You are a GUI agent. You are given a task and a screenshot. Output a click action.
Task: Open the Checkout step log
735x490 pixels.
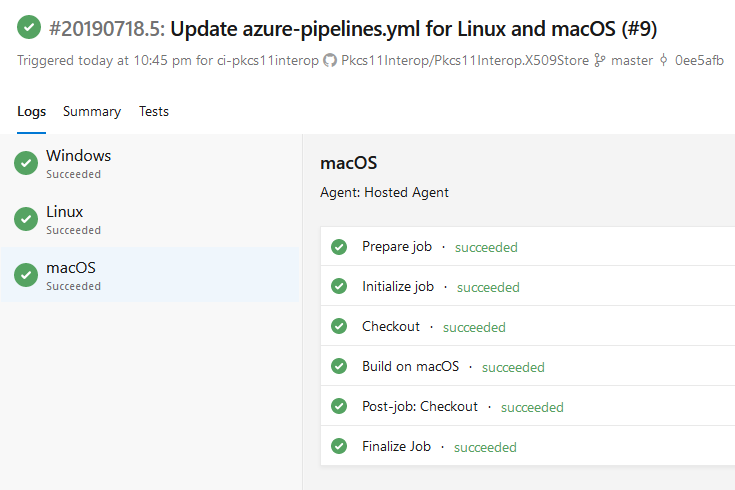[x=391, y=327]
